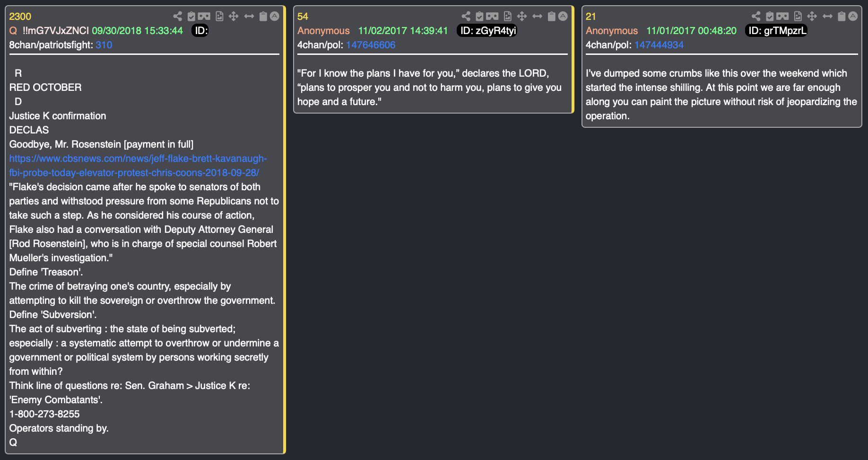This screenshot has height=460, width=868.
Task: Click the empty ID: badge on post 2300
Action: (200, 31)
